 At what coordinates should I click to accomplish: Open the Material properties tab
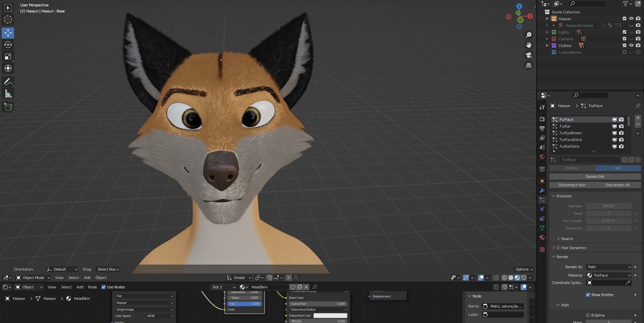[x=542, y=237]
